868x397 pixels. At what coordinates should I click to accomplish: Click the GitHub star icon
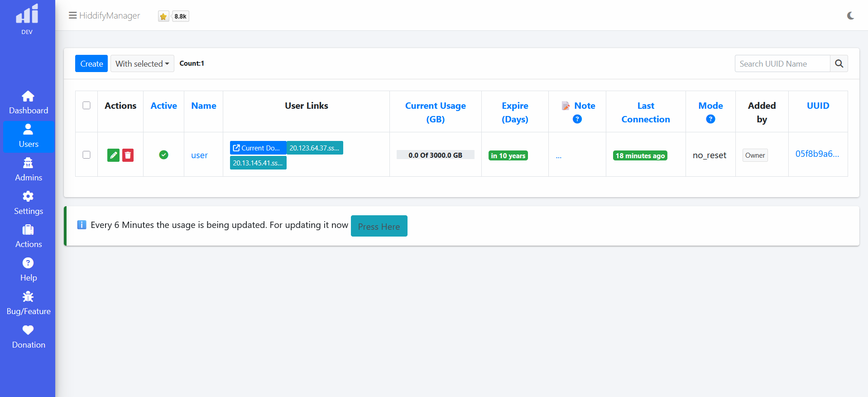[163, 16]
